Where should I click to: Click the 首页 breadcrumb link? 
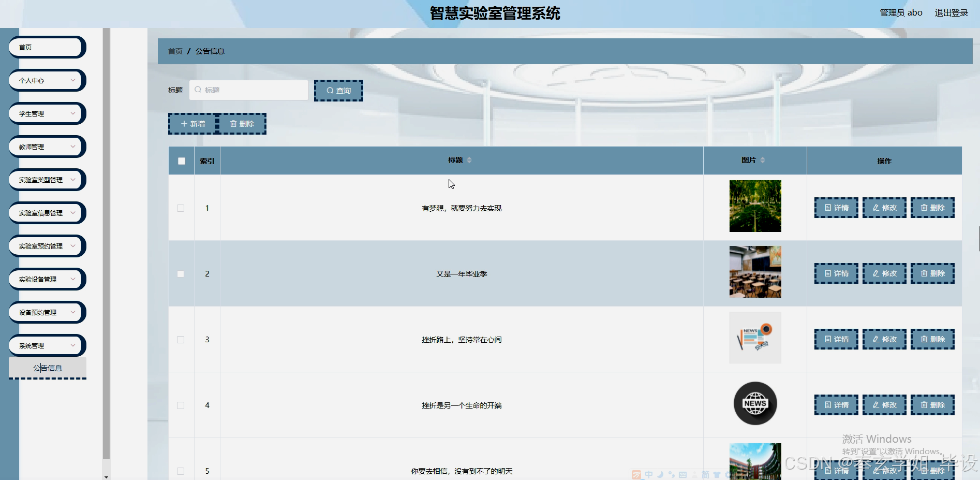(x=175, y=51)
